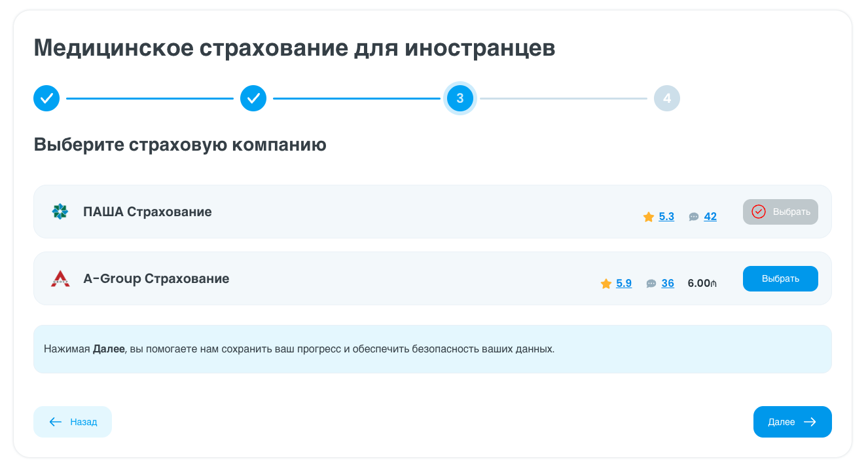Open the 36 reviews link
This screenshot has height=469, width=868.
click(x=668, y=284)
